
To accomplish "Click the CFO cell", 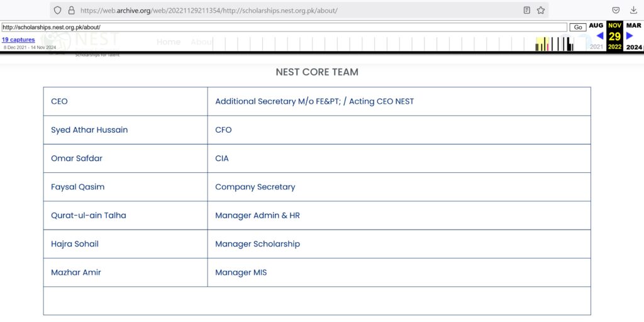I will pyautogui.click(x=399, y=130).
